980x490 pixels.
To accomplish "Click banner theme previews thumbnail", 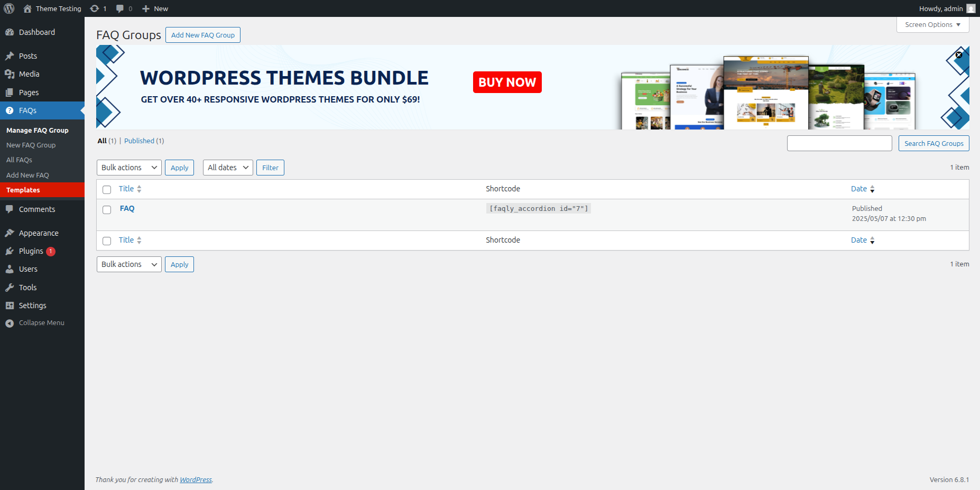I will tap(768, 93).
